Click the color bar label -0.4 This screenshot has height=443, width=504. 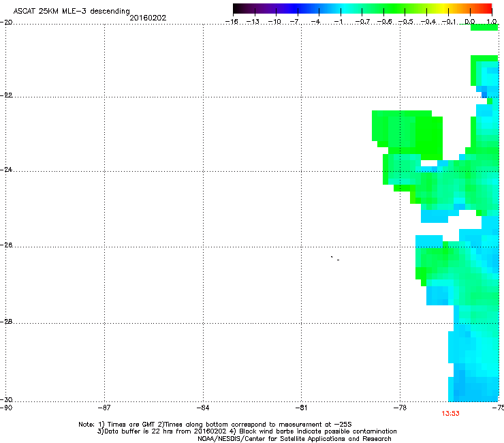428,22
